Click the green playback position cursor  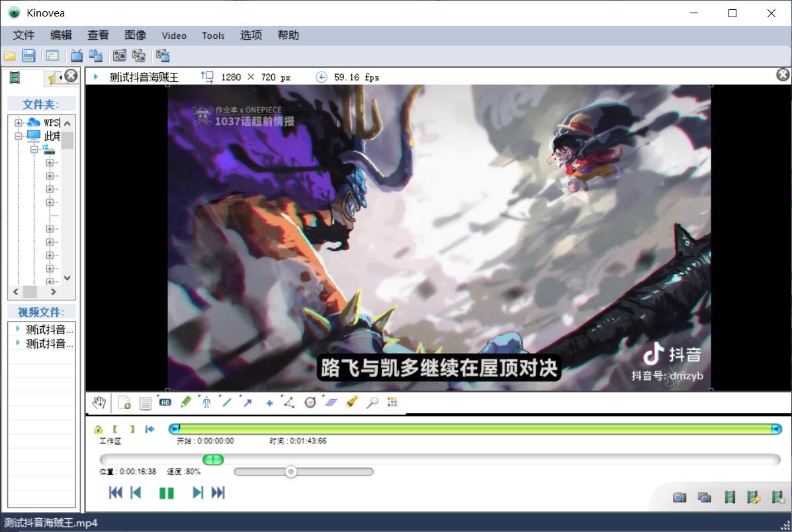tap(213, 459)
